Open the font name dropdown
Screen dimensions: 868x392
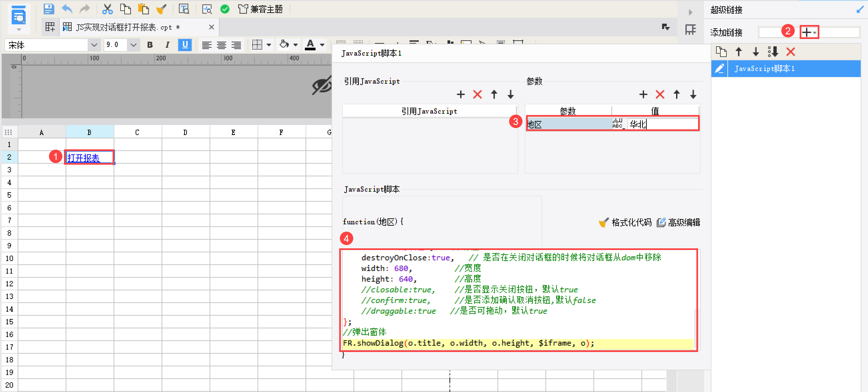tap(94, 45)
